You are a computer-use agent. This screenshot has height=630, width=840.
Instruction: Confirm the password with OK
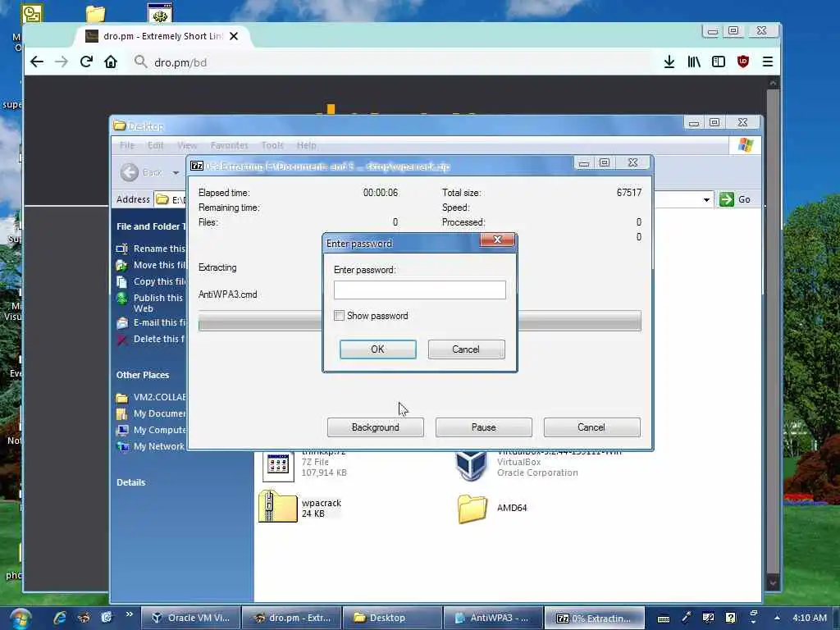(x=377, y=349)
